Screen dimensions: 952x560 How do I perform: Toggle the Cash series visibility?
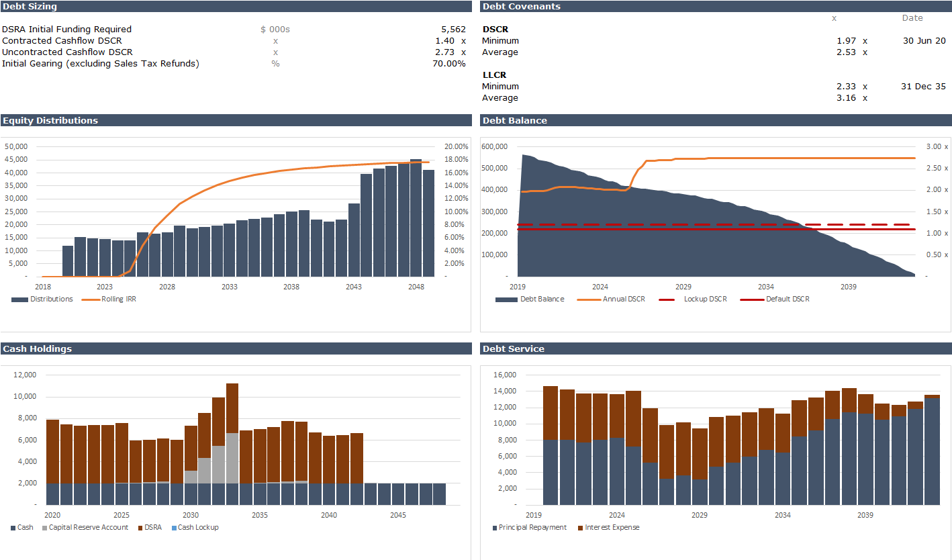click(12, 527)
